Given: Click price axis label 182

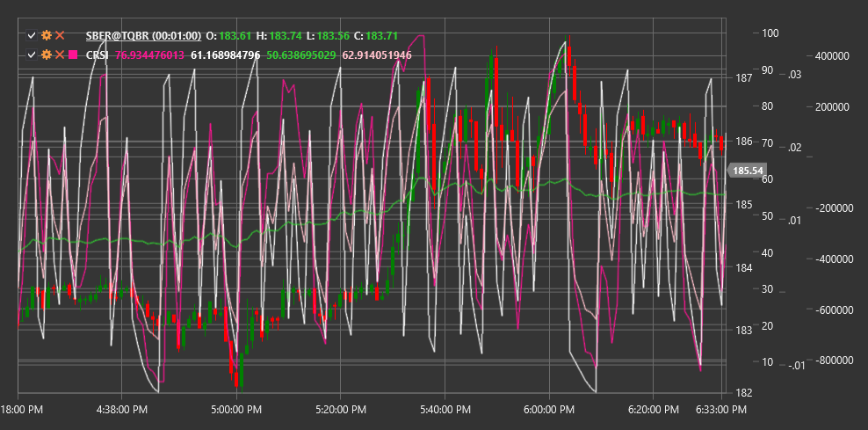Looking at the screenshot, I should (744, 393).
